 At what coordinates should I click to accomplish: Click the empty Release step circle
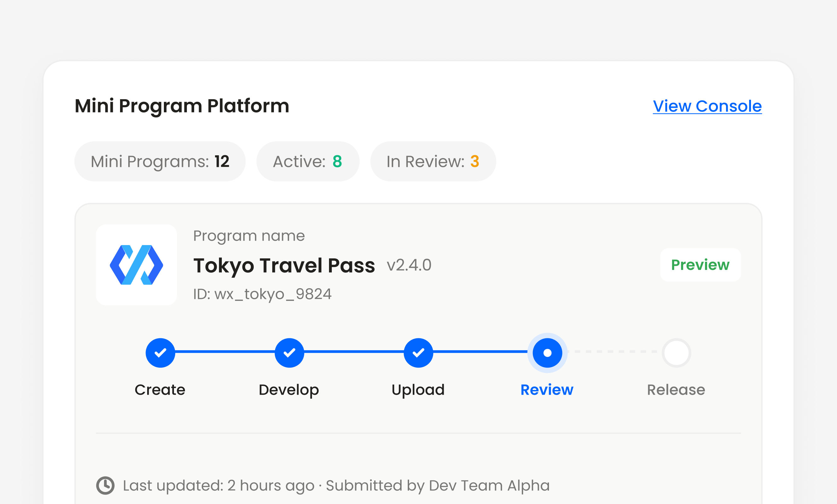677,353
